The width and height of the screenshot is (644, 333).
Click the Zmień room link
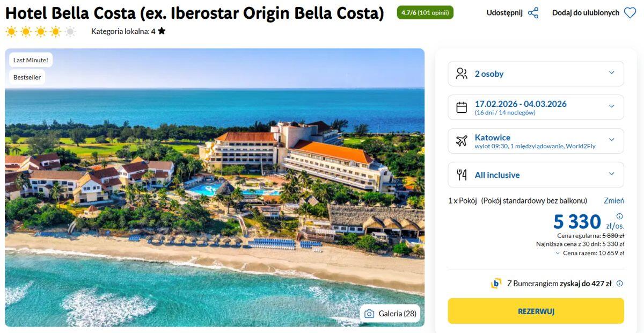[614, 200]
